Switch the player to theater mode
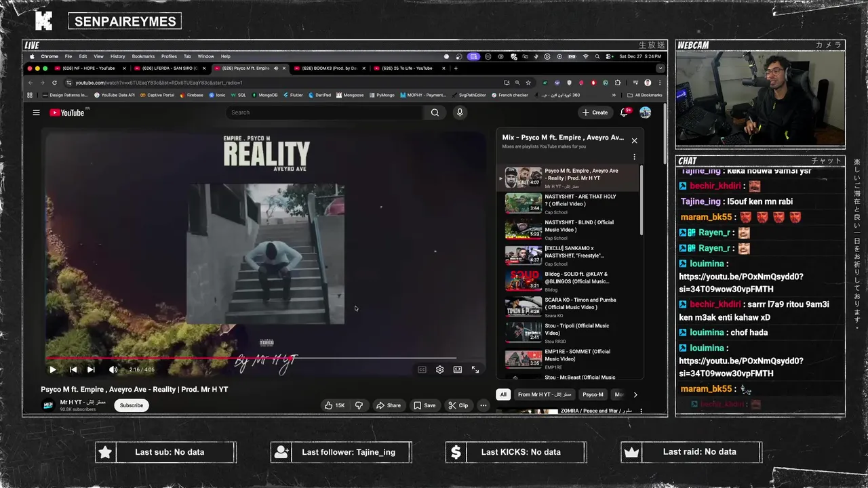Viewport: 868px width, 488px height. pyautogui.click(x=458, y=369)
